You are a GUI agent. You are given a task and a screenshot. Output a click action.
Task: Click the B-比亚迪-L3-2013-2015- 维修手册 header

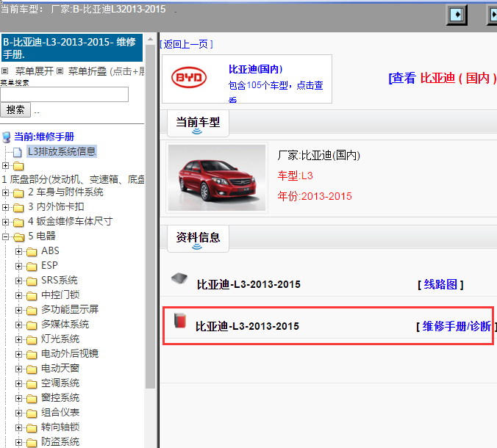[72, 48]
